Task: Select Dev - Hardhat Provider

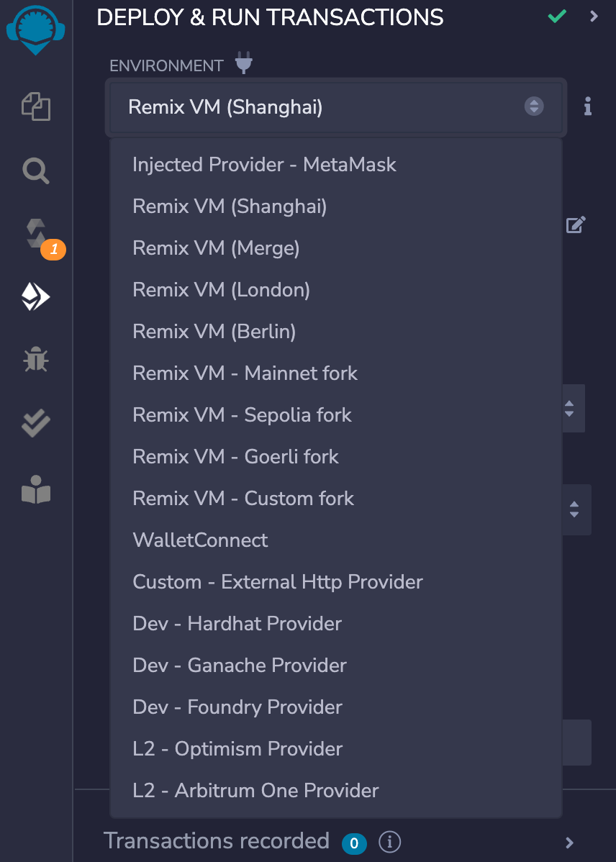Action: pyautogui.click(x=336, y=624)
